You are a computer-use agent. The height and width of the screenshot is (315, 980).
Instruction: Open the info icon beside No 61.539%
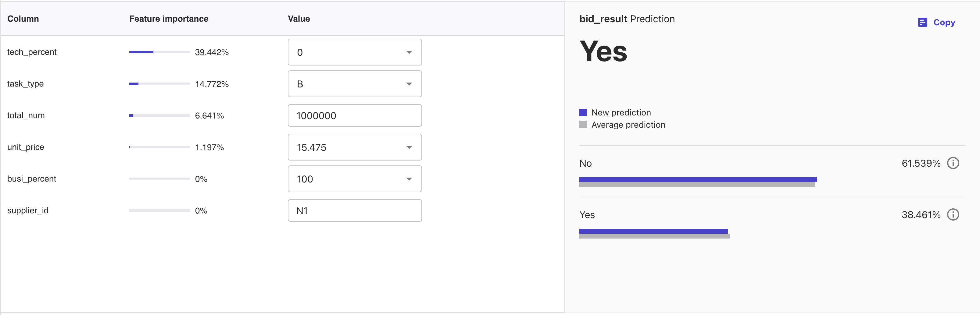tap(953, 163)
